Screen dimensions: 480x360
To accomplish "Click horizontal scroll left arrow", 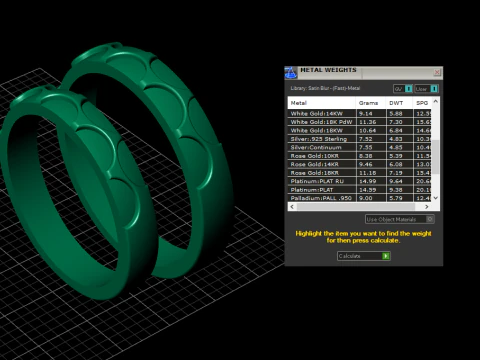I will tap(292, 207).
